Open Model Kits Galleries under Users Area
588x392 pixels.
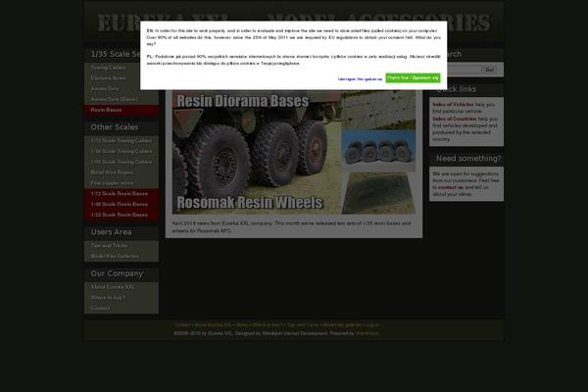click(122, 256)
